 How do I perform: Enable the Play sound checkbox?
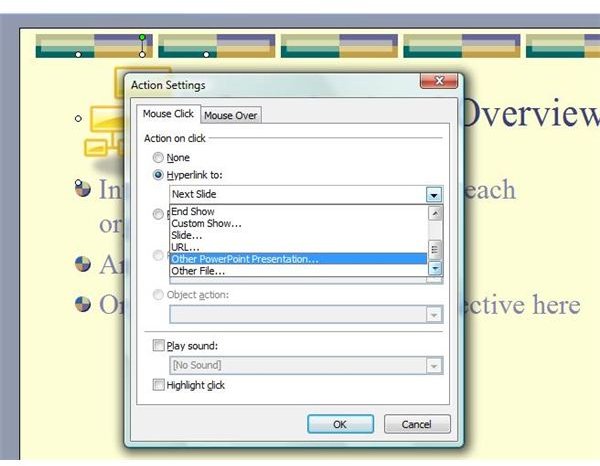tap(158, 345)
